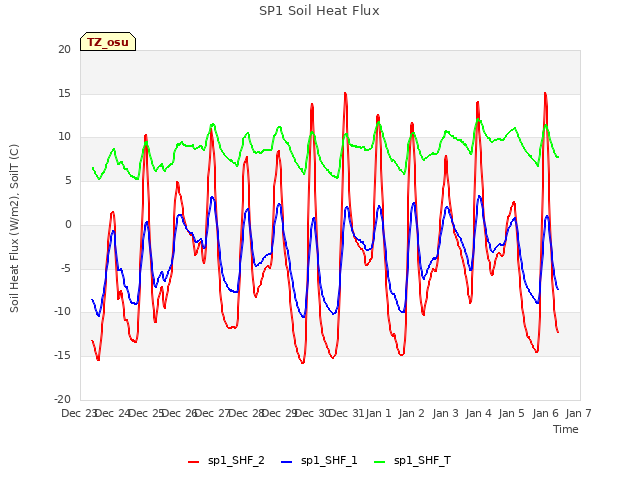Click the blue peak on Dec 27

tap(212, 198)
